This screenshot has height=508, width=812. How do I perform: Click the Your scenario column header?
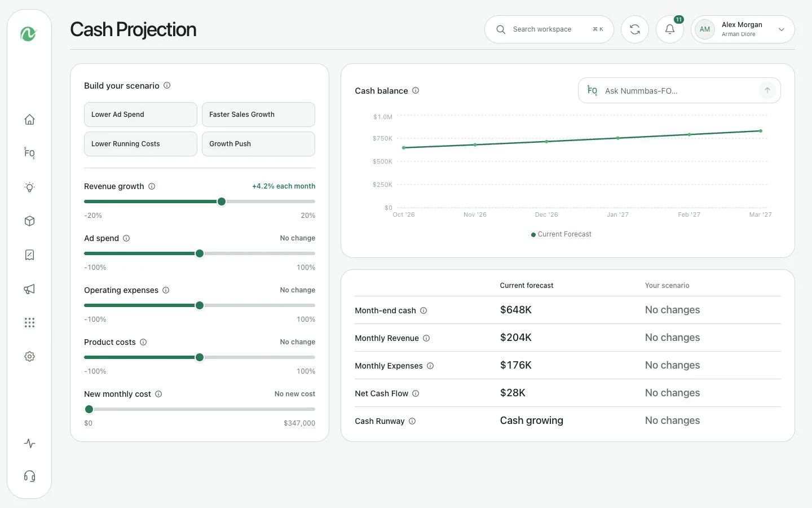pyautogui.click(x=667, y=286)
